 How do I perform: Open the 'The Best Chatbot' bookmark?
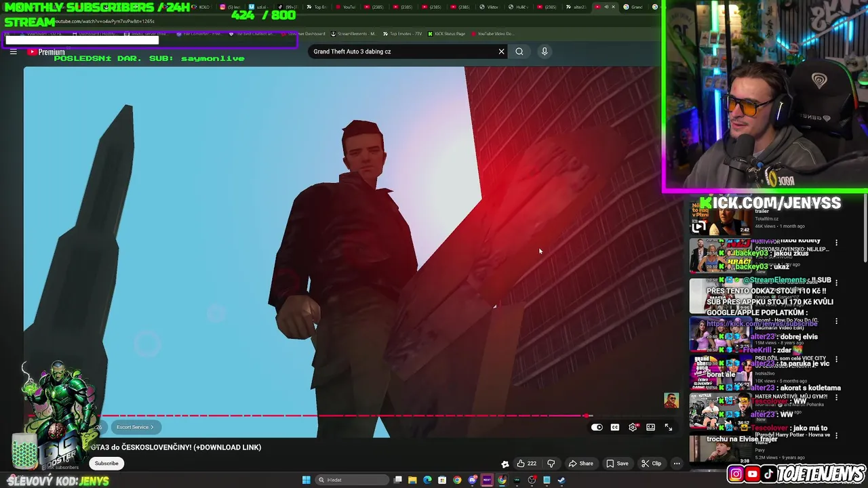click(x=251, y=34)
